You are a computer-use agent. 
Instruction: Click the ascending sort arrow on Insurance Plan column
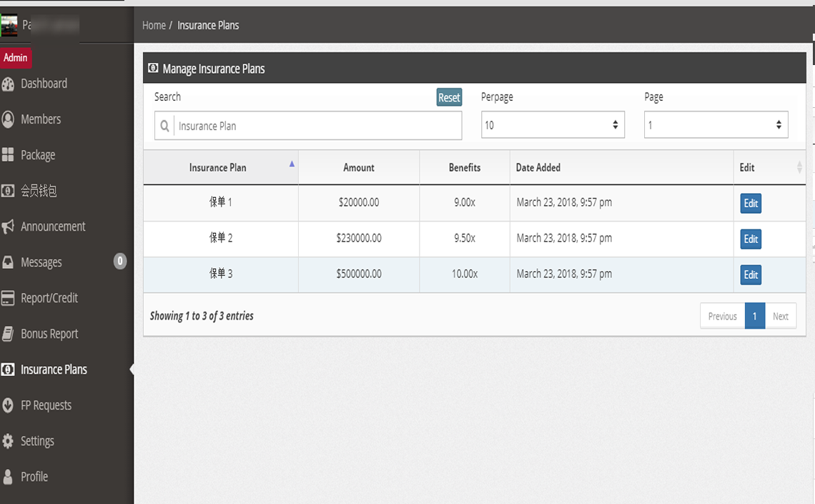[292, 164]
